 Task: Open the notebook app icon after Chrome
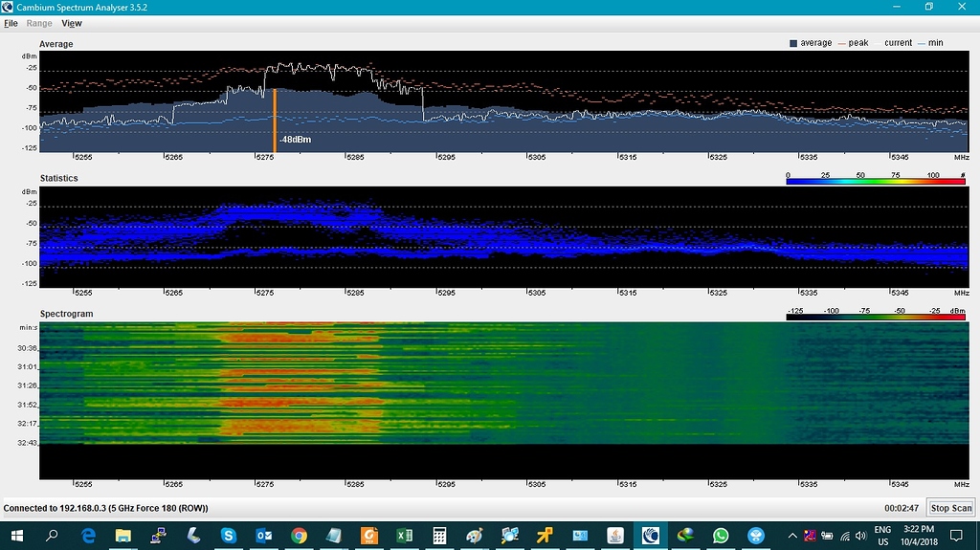334,536
